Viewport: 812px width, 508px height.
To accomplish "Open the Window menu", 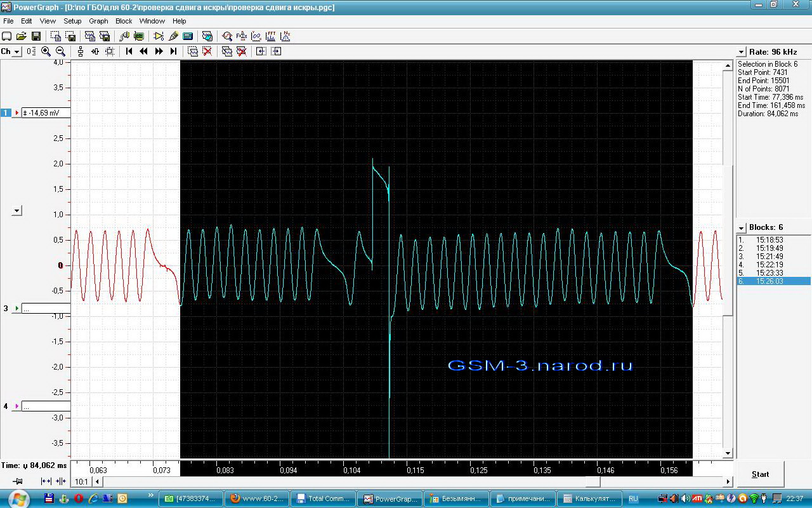I will click(x=152, y=21).
